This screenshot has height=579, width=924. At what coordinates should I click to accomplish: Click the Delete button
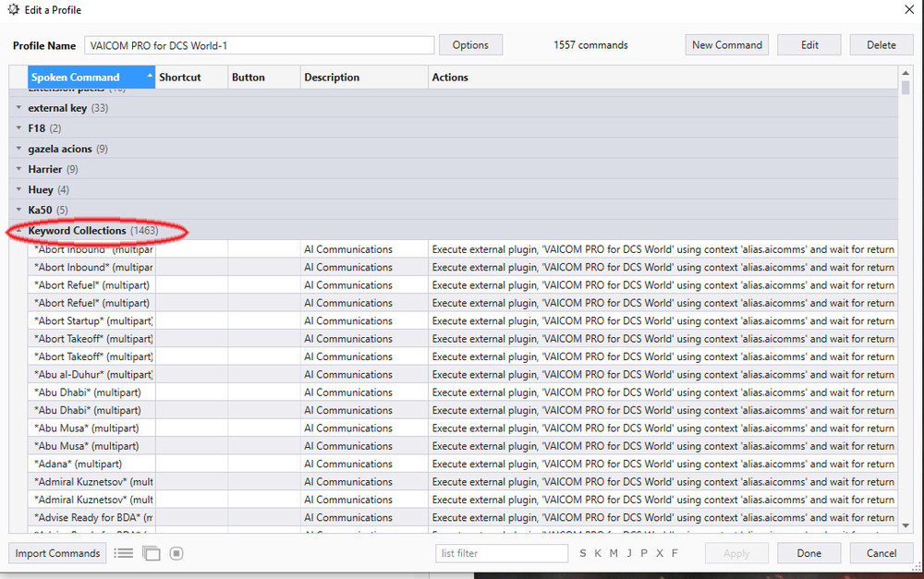(x=881, y=44)
